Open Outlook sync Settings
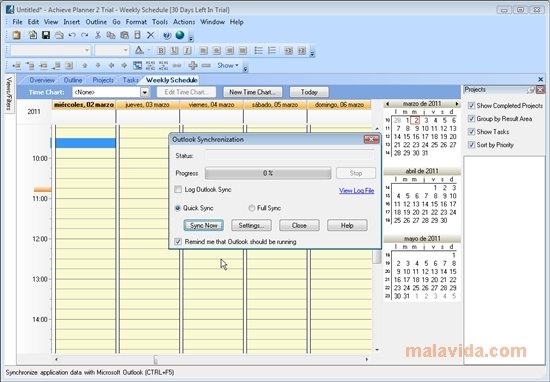This screenshot has width=550, height=382. coord(251,226)
